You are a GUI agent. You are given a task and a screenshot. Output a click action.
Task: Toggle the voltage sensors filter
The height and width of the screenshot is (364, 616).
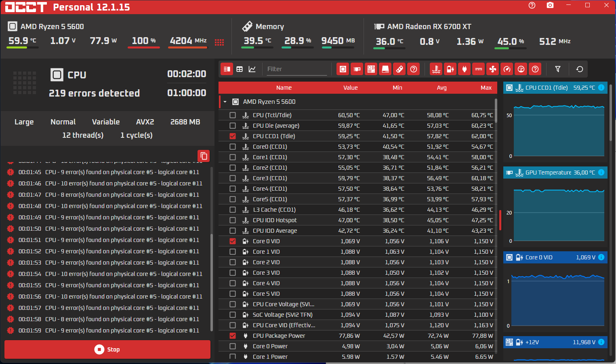click(x=450, y=69)
